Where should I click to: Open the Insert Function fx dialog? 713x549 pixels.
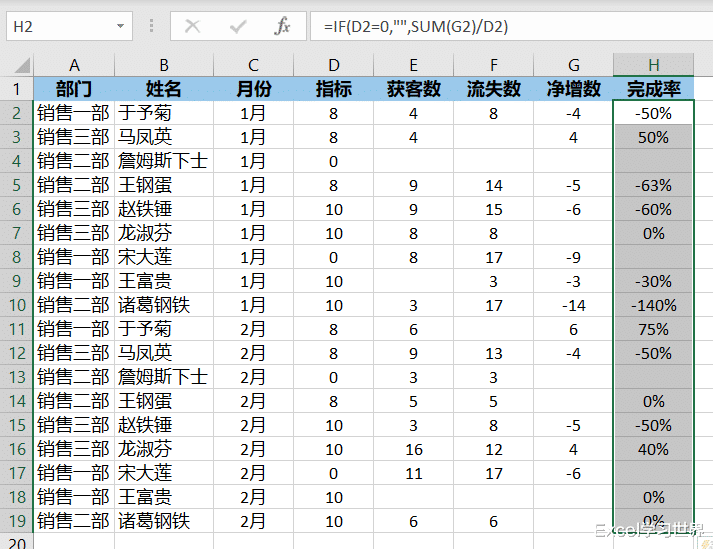(x=282, y=26)
